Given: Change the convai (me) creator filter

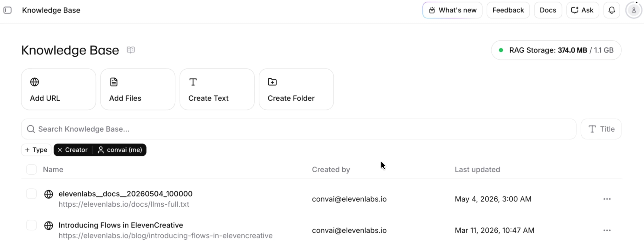Looking at the screenshot, I should click(x=120, y=150).
